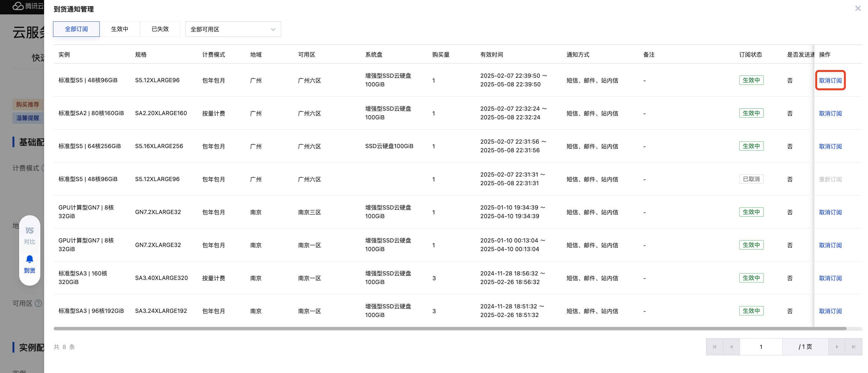Click the 通知方式 column header

[x=577, y=54]
